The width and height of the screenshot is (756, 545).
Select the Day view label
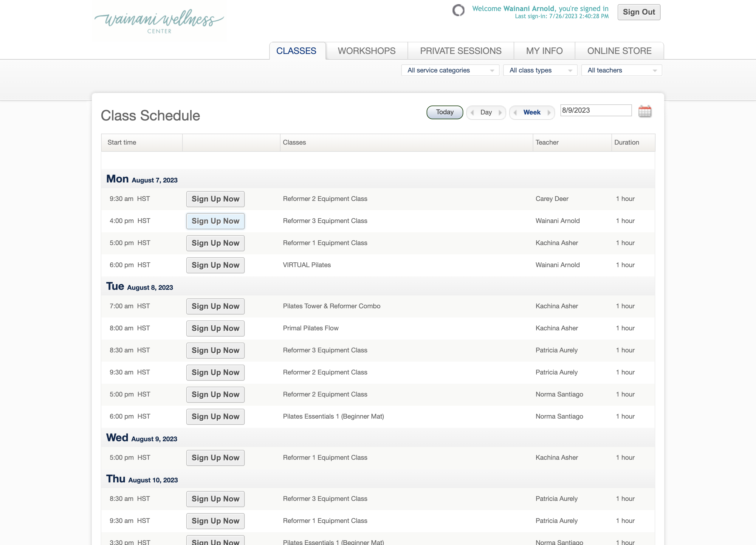(x=486, y=112)
